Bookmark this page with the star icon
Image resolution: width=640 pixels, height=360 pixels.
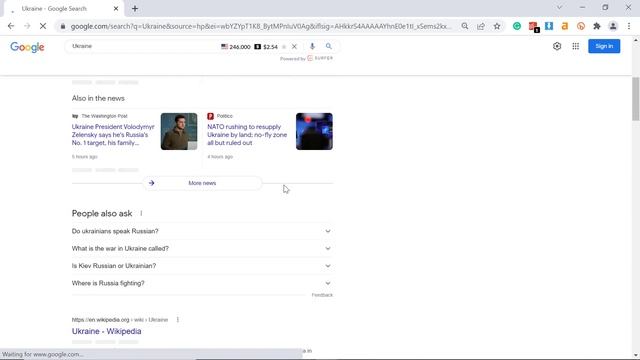coord(497,26)
